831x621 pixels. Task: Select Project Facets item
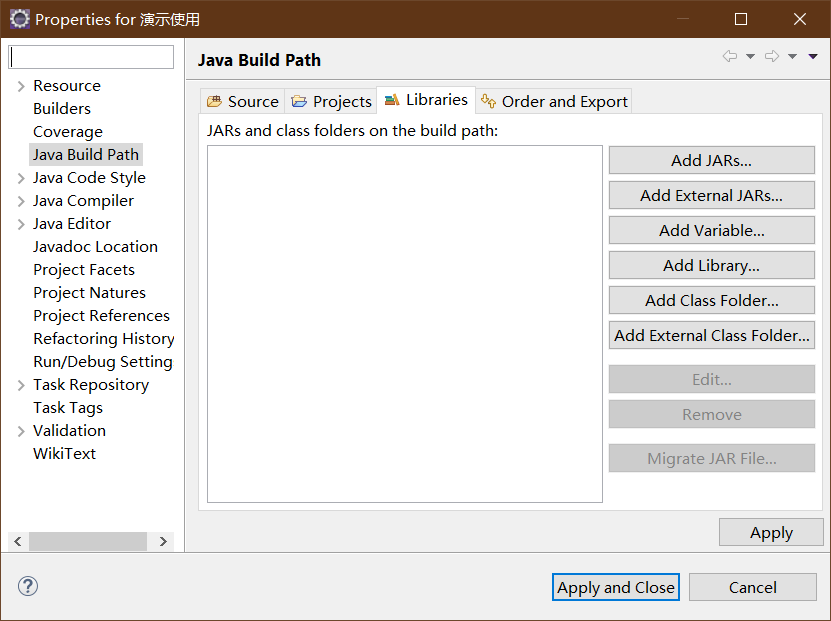coord(84,270)
